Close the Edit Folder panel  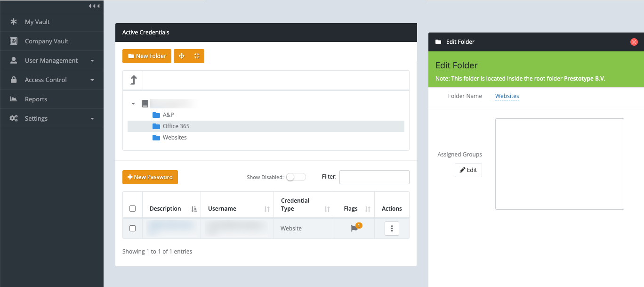[634, 42]
